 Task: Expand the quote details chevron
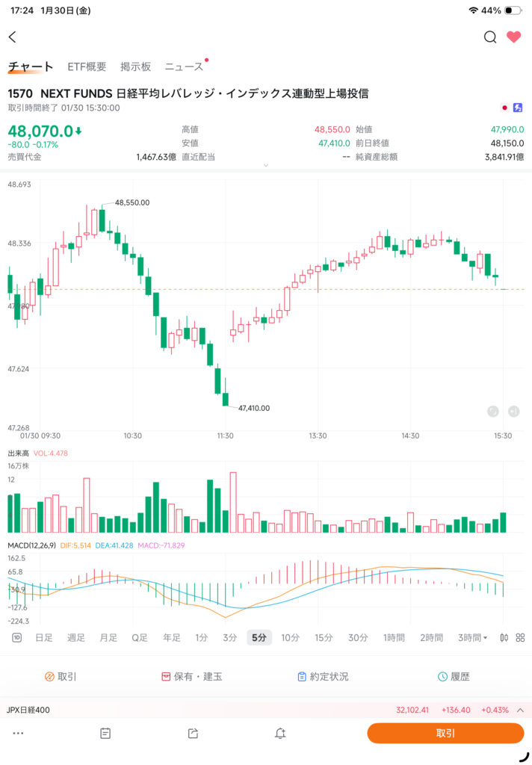266,165
